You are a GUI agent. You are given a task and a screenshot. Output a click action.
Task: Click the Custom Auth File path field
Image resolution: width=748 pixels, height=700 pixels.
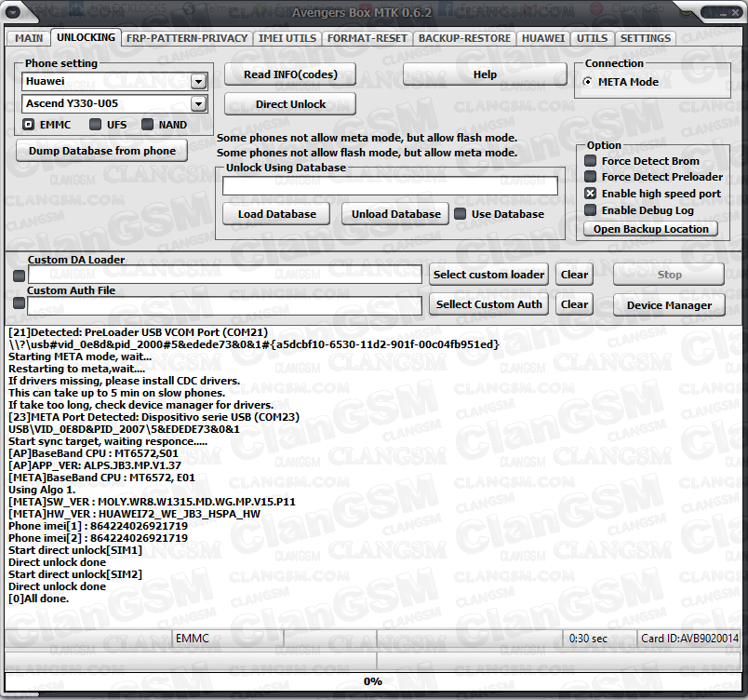225,306
